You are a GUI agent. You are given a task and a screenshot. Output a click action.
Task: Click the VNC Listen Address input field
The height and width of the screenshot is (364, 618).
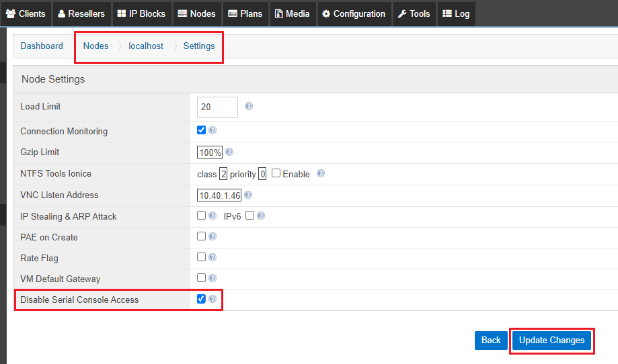[x=219, y=195]
